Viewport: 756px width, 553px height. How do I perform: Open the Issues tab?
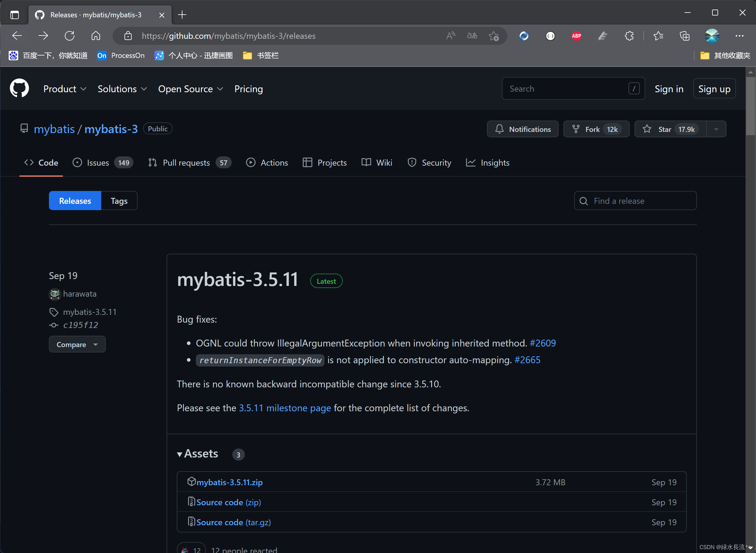[x=103, y=163]
